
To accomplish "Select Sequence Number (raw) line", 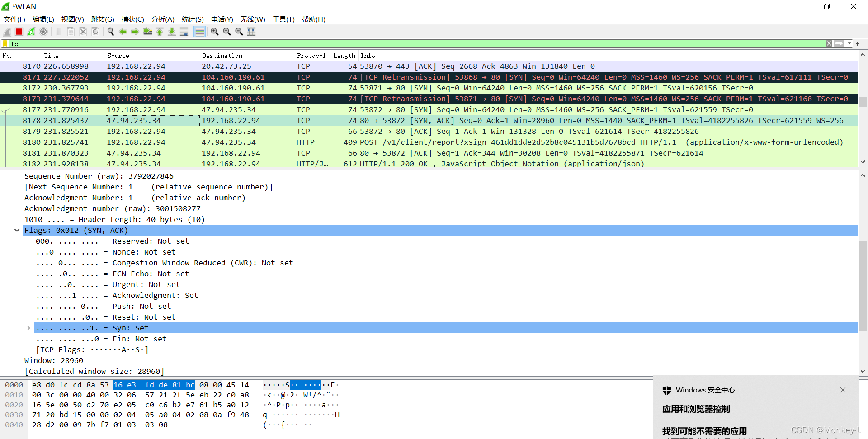I will point(99,176).
